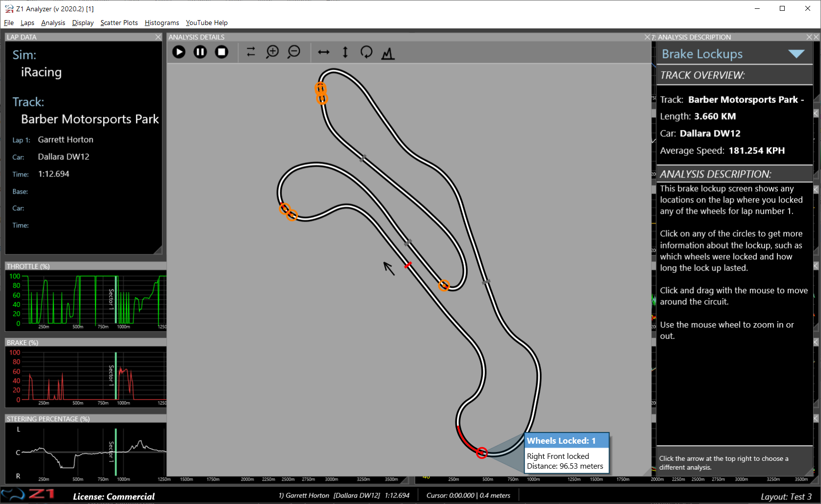Click the lap time 1:12.694 in Lap Data

[53, 174]
